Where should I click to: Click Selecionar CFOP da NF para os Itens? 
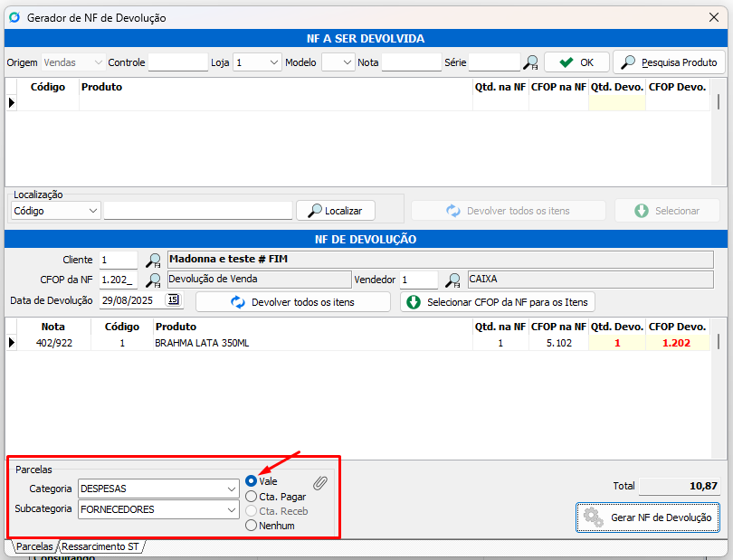pyautogui.click(x=498, y=301)
